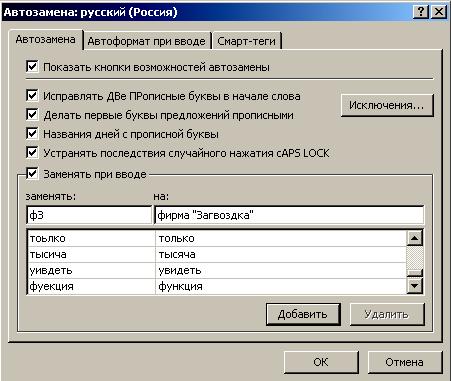This screenshot has height=381, width=451.
Task: Toggle the cAPS LOCK correction checkbox
Action: point(32,153)
